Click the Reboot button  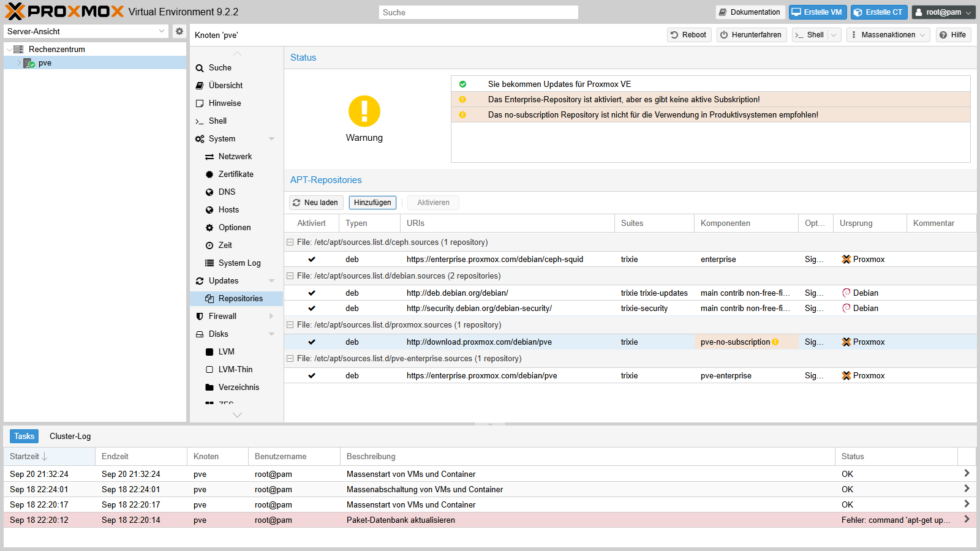pyautogui.click(x=689, y=35)
